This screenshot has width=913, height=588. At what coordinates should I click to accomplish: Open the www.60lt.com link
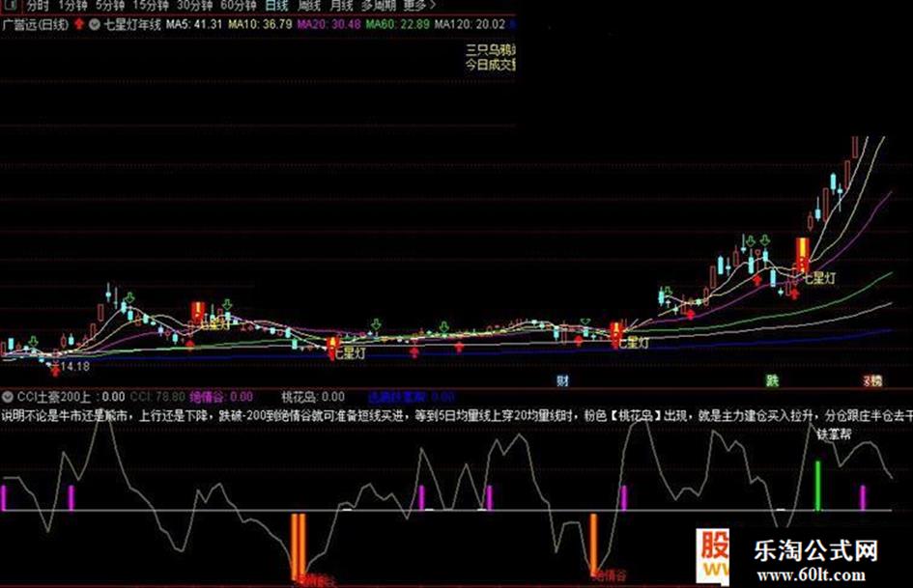pyautogui.click(x=812, y=575)
